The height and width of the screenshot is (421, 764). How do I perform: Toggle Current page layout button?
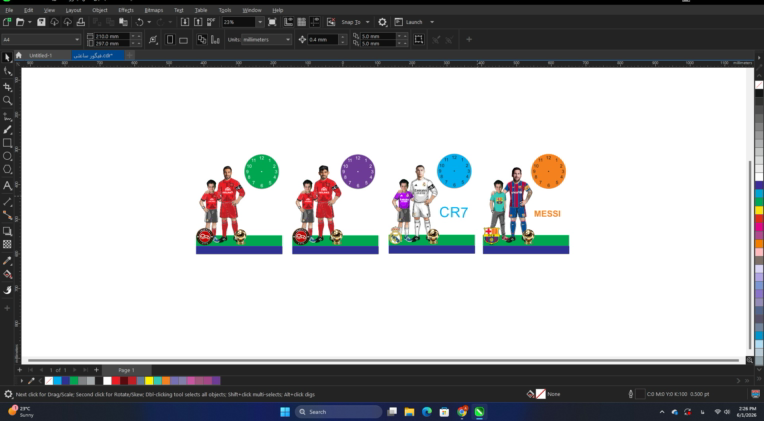click(215, 40)
